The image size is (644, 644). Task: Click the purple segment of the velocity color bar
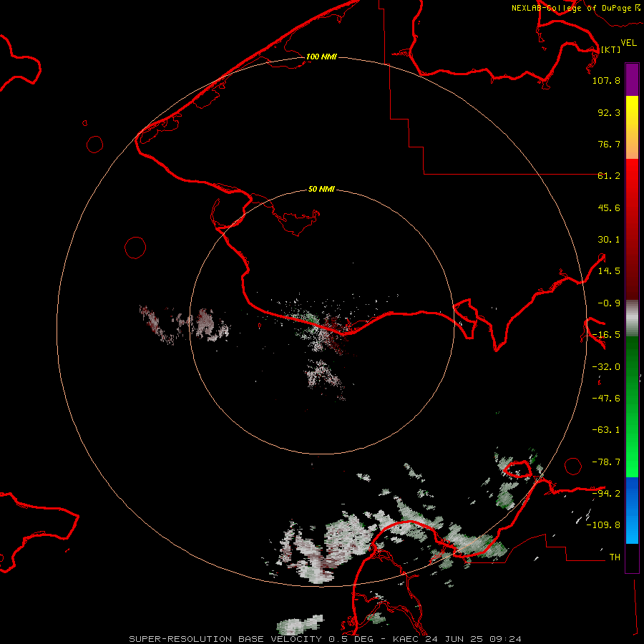pyautogui.click(x=632, y=79)
